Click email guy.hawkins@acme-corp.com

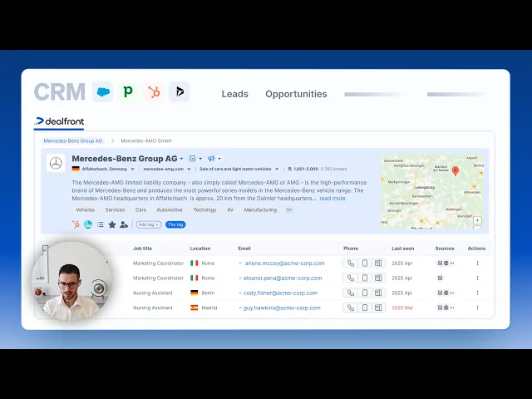pyautogui.click(x=282, y=308)
